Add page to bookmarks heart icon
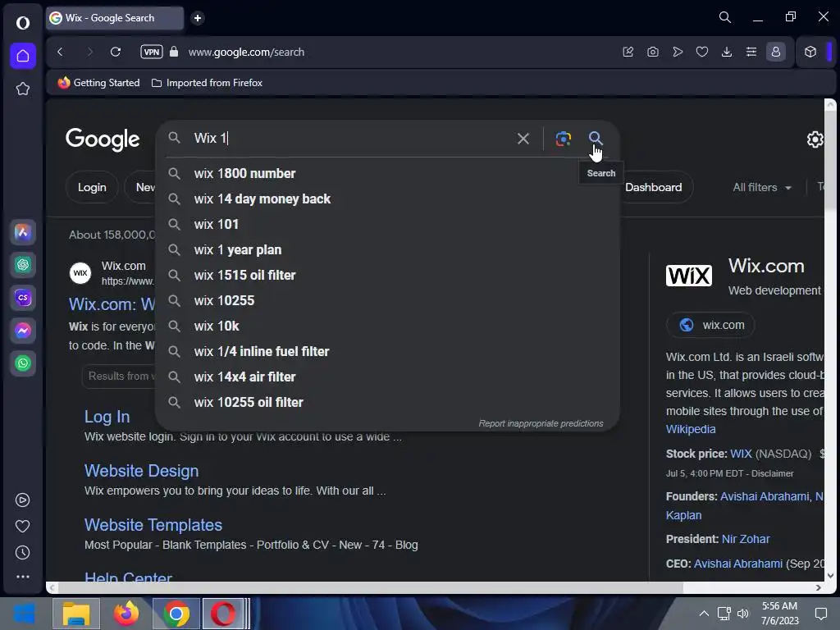 [702, 52]
